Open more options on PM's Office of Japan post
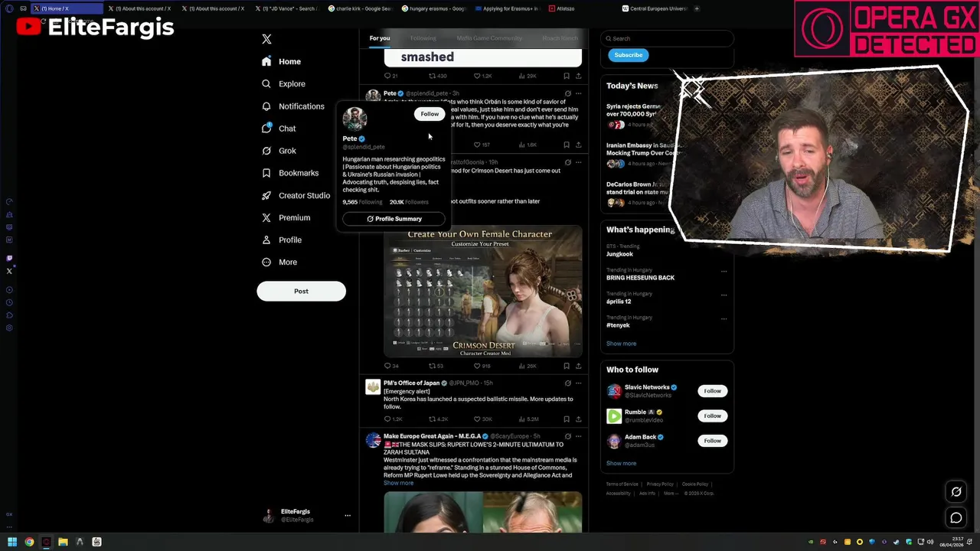The height and width of the screenshot is (551, 980). click(x=578, y=383)
